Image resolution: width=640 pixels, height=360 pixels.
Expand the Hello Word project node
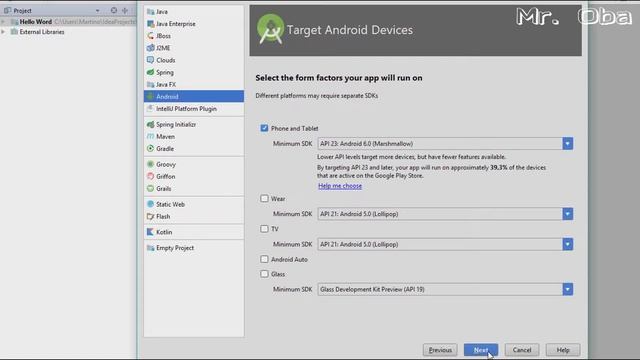point(3,22)
